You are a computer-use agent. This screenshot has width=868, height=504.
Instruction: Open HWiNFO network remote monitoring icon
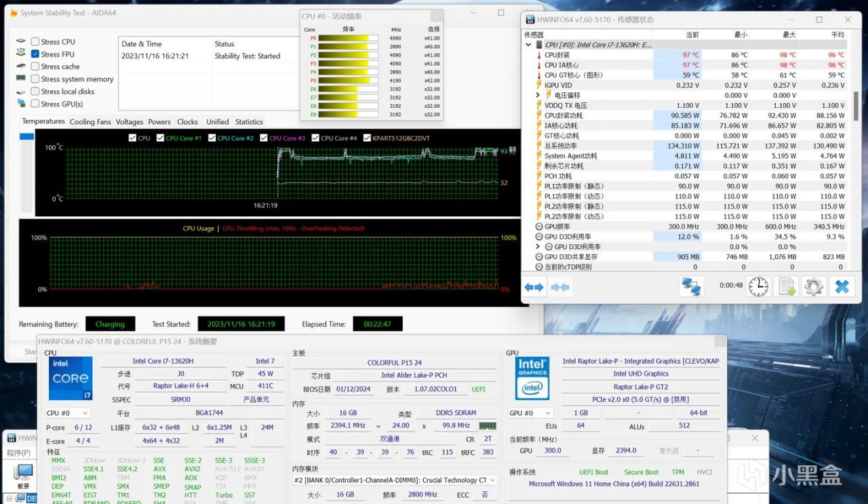691,286
